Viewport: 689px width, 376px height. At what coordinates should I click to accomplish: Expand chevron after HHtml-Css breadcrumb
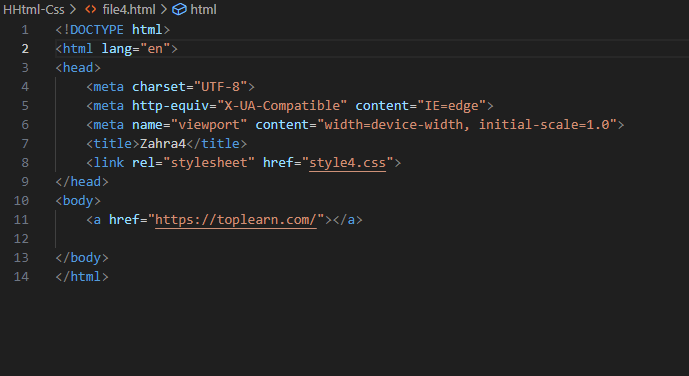[x=73, y=9]
